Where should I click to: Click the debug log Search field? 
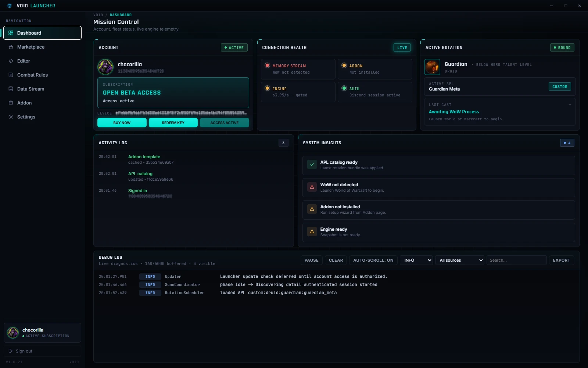[517, 260]
